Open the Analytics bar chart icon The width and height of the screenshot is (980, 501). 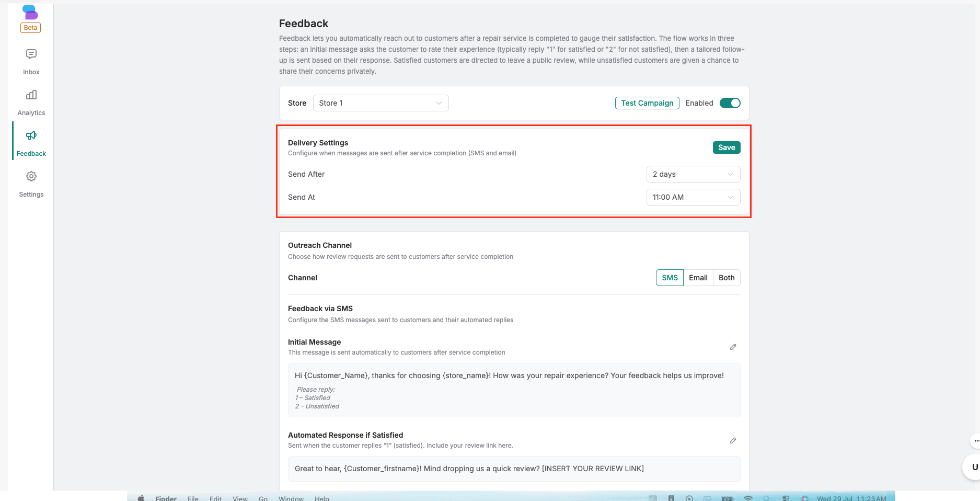click(31, 95)
